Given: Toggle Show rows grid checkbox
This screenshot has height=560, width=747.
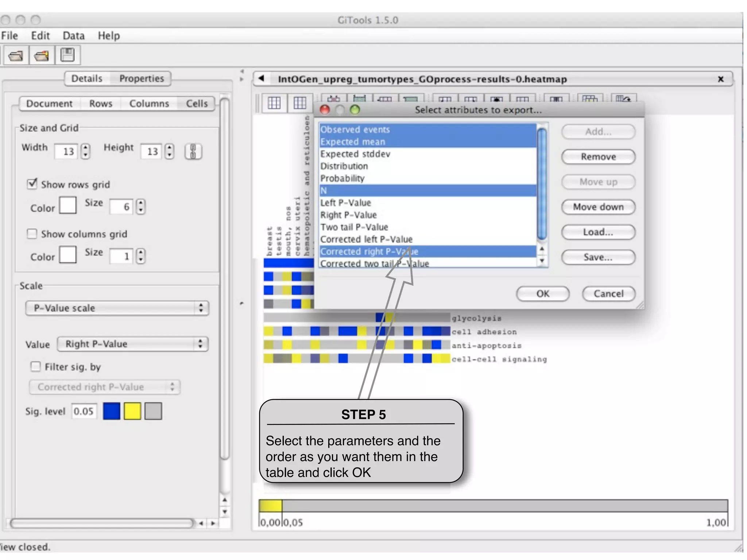Looking at the screenshot, I should coord(32,184).
